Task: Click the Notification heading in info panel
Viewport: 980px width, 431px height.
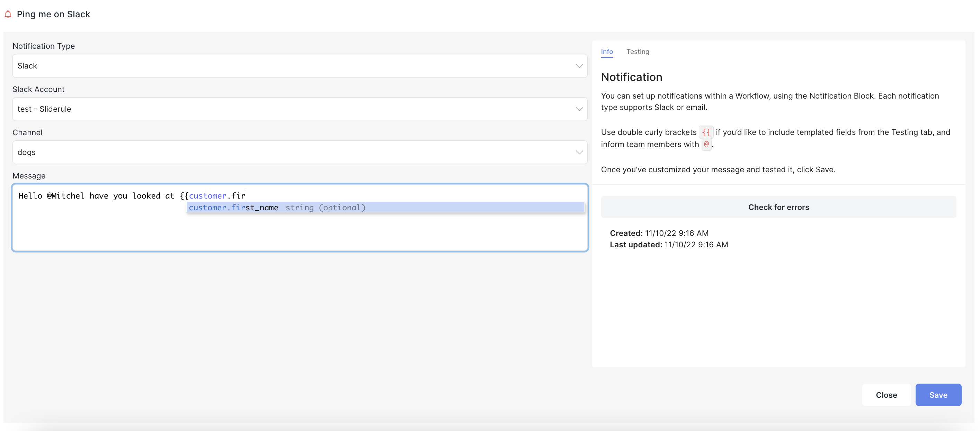Action: pos(632,77)
